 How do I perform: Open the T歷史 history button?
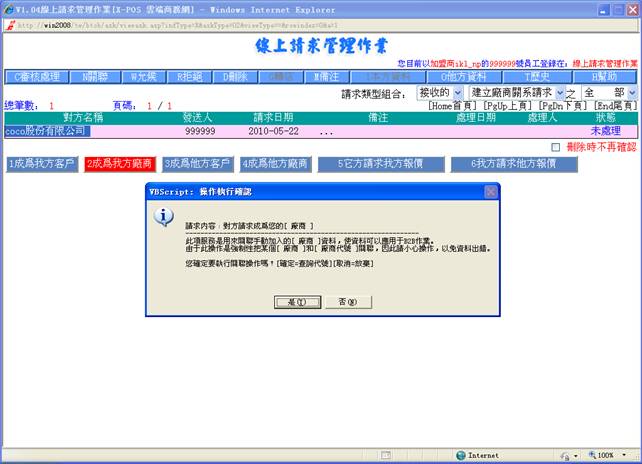click(x=537, y=76)
